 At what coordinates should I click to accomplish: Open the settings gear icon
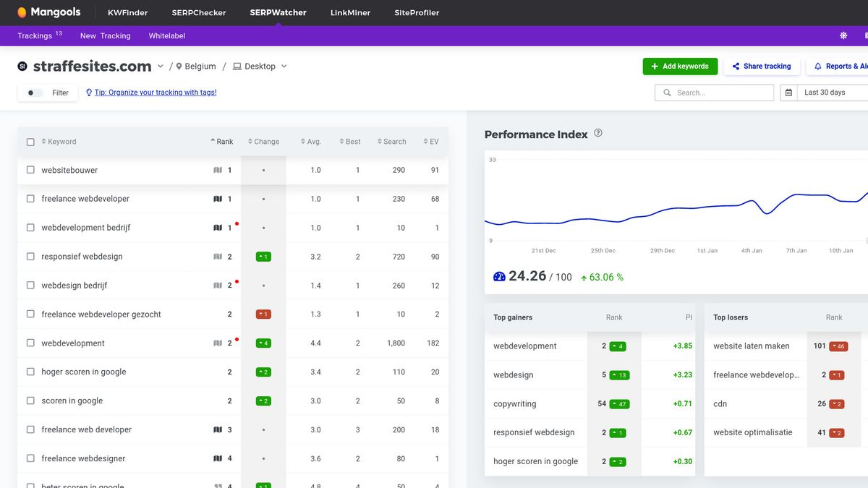pos(843,35)
